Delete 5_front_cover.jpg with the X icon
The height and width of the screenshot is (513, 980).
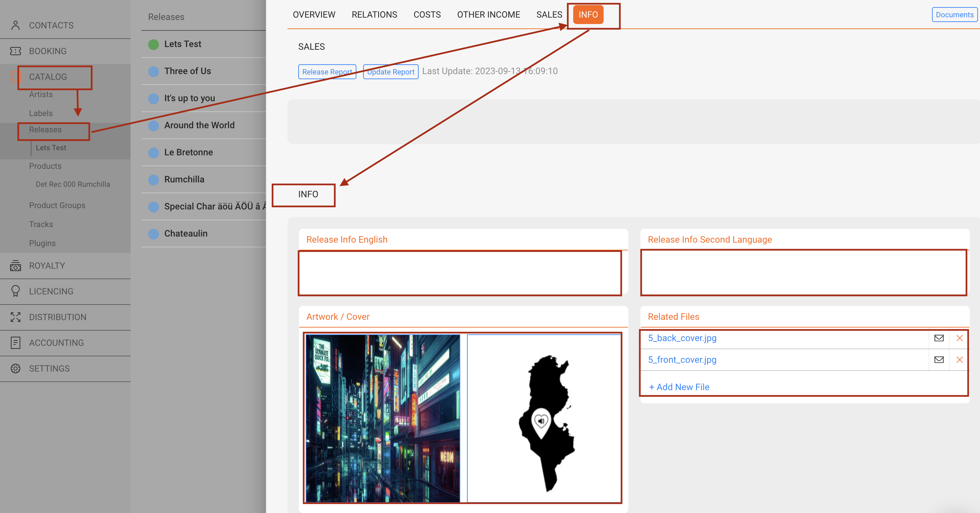(x=959, y=360)
